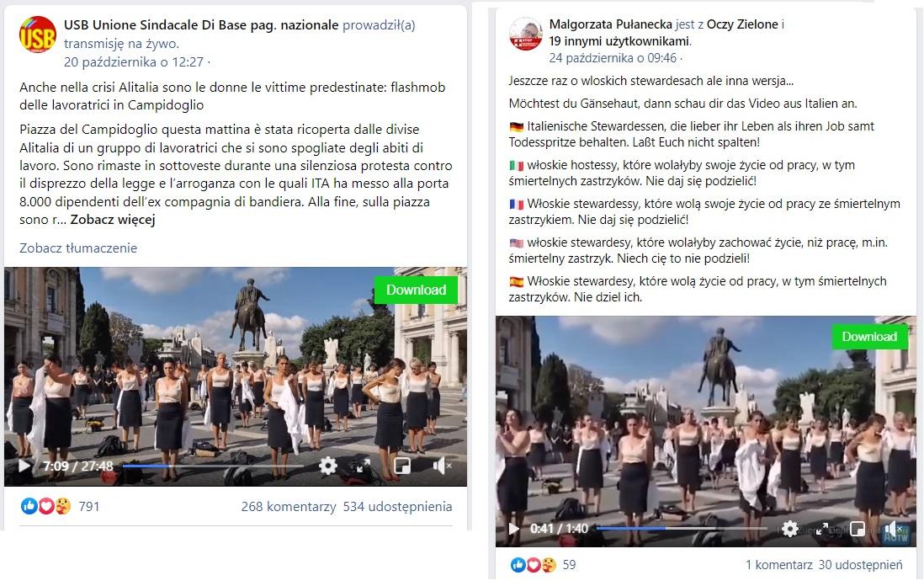Open the 268 komentarzy comments list
Image resolution: width=924 pixels, height=586 pixels.
[289, 506]
